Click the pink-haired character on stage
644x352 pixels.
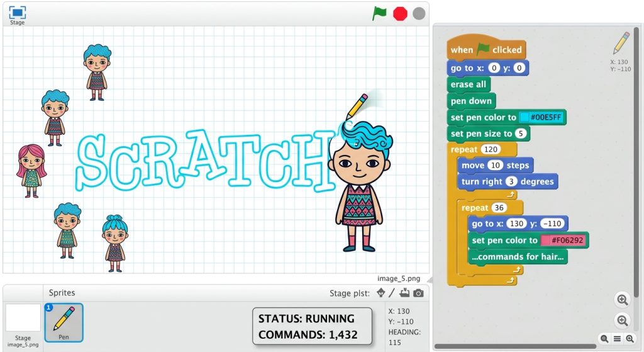click(x=31, y=171)
